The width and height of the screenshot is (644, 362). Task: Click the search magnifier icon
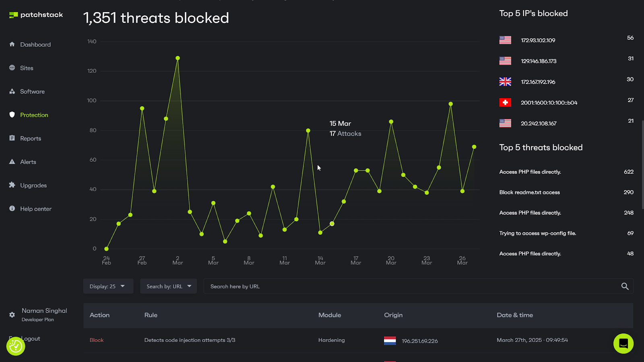click(624, 286)
